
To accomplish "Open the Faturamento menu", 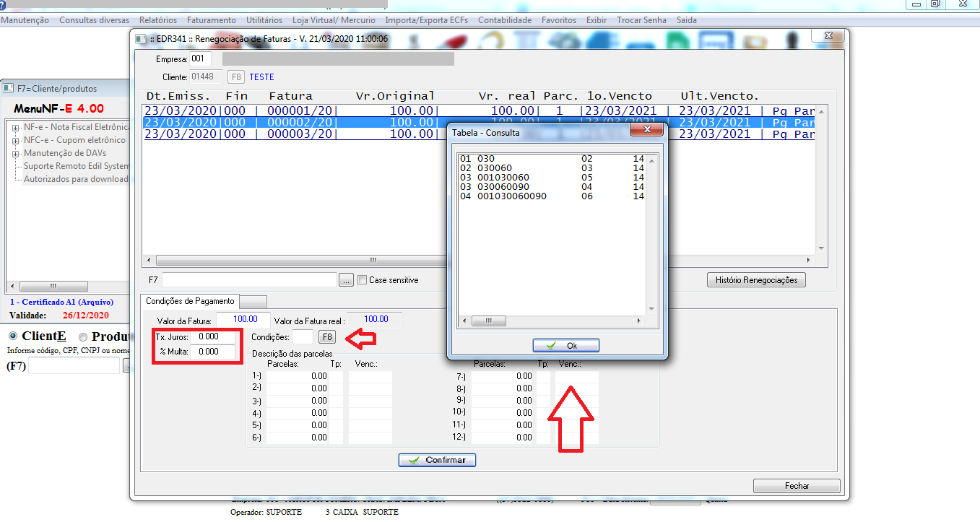I will (211, 20).
